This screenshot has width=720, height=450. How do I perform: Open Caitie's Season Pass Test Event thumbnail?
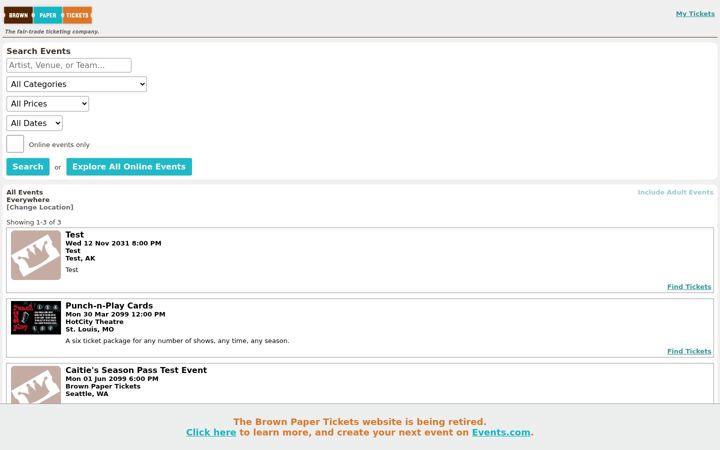tap(36, 385)
